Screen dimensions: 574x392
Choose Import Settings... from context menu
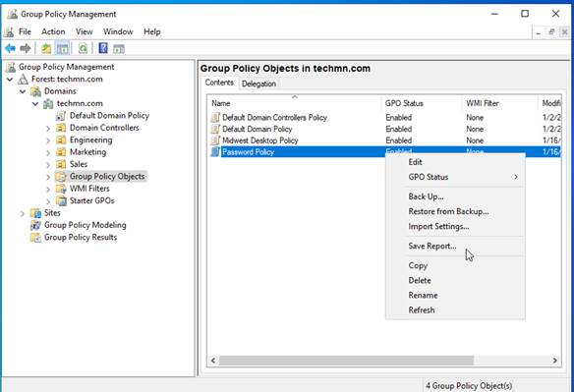click(x=455, y=227)
